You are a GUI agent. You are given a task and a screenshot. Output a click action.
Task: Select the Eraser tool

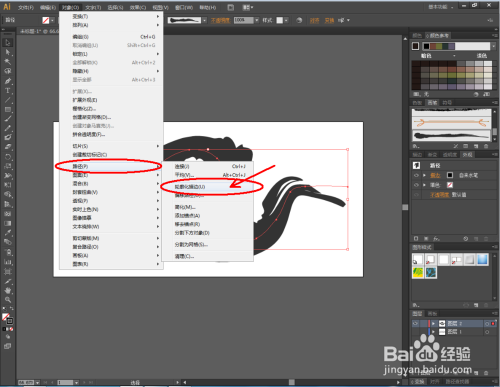[8, 147]
